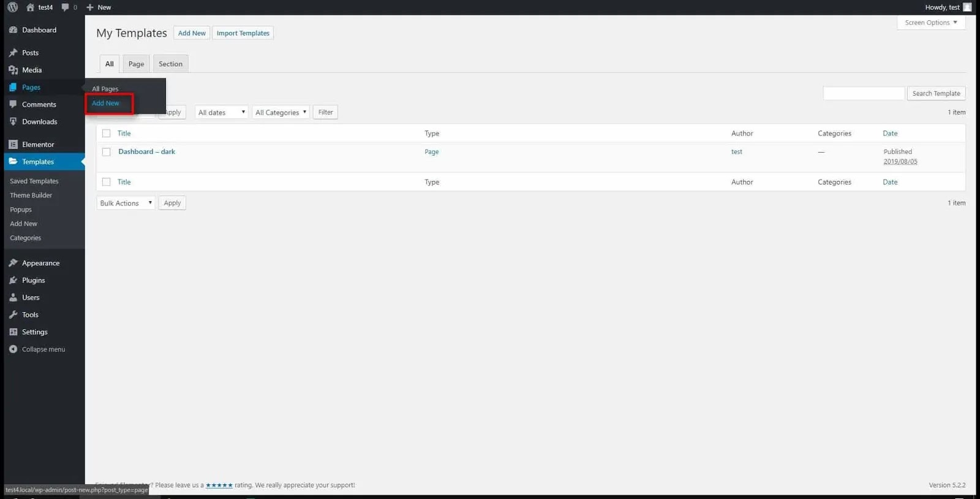Viewport: 980px width, 499px height.
Task: Open Add New under Templates submenu
Action: [x=23, y=224]
